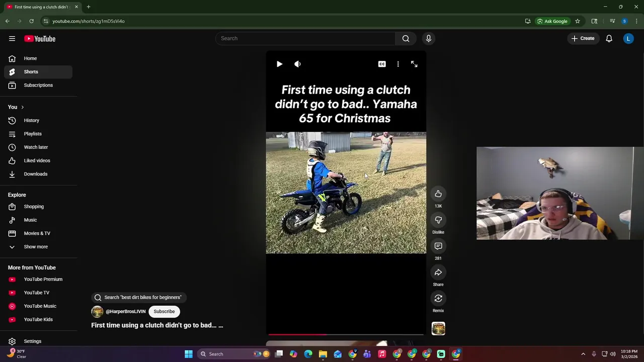The width and height of the screenshot is (644, 362).
Task: Open the @HarperBrosLIVIN channel link
Action: point(125,311)
